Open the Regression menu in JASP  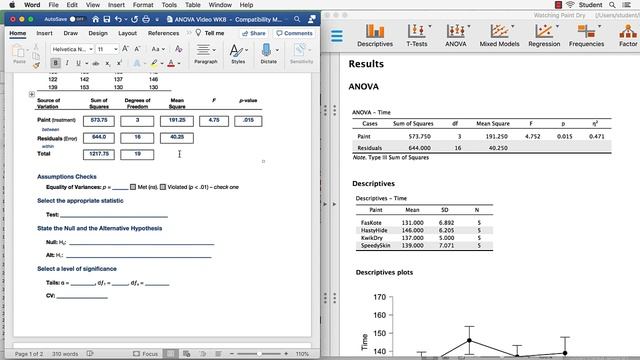pos(544,36)
